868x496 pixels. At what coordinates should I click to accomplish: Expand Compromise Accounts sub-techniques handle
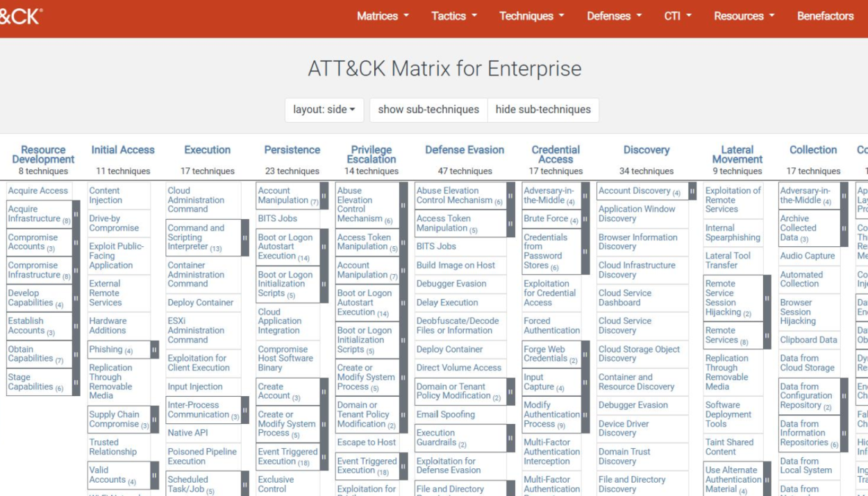[76, 242]
